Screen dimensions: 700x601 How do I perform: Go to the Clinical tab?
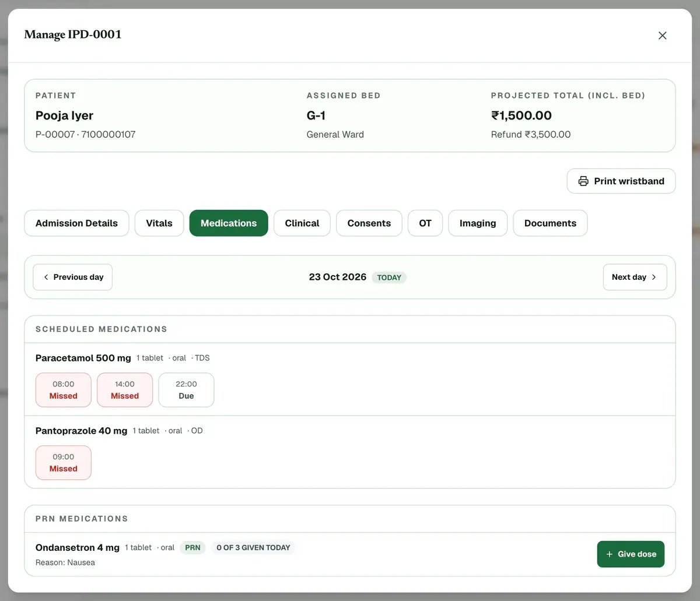pos(302,223)
